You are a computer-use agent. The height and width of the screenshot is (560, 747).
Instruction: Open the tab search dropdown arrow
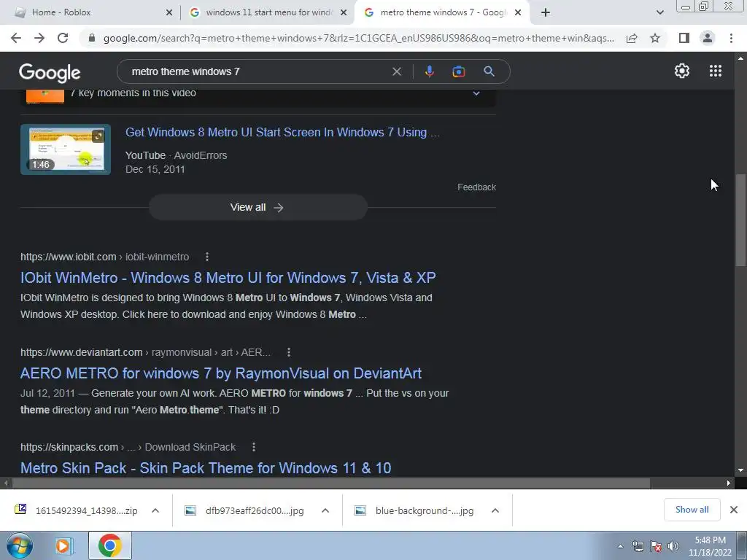[659, 12]
